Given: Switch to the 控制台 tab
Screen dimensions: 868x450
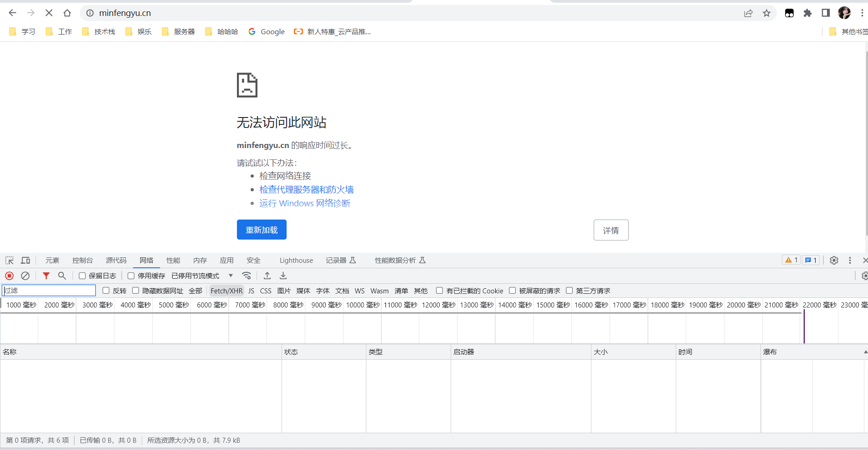Looking at the screenshot, I should pos(82,260).
